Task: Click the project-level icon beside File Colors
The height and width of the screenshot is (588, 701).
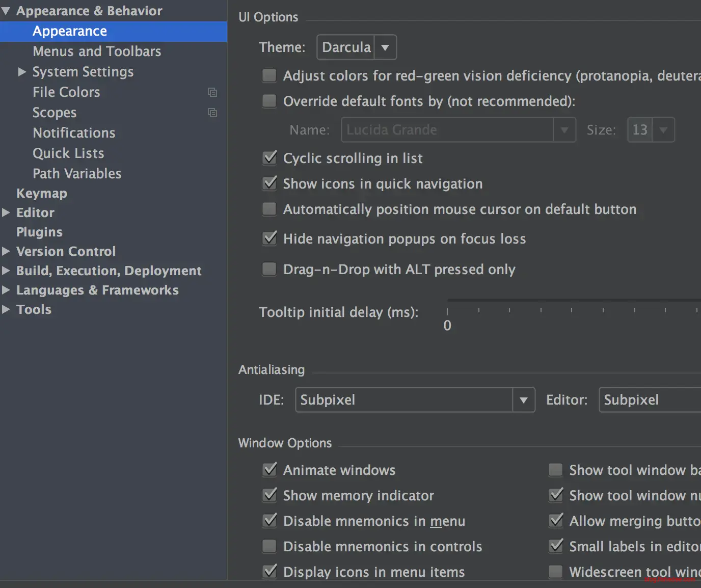Action: pos(212,92)
